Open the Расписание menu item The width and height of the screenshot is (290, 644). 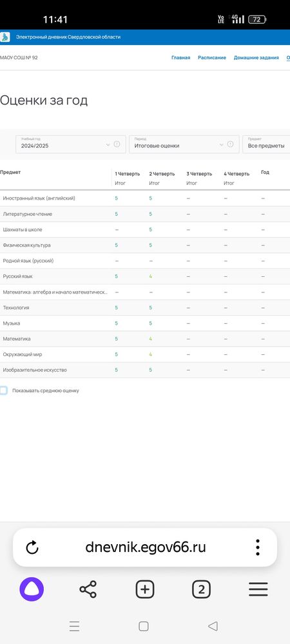[212, 58]
